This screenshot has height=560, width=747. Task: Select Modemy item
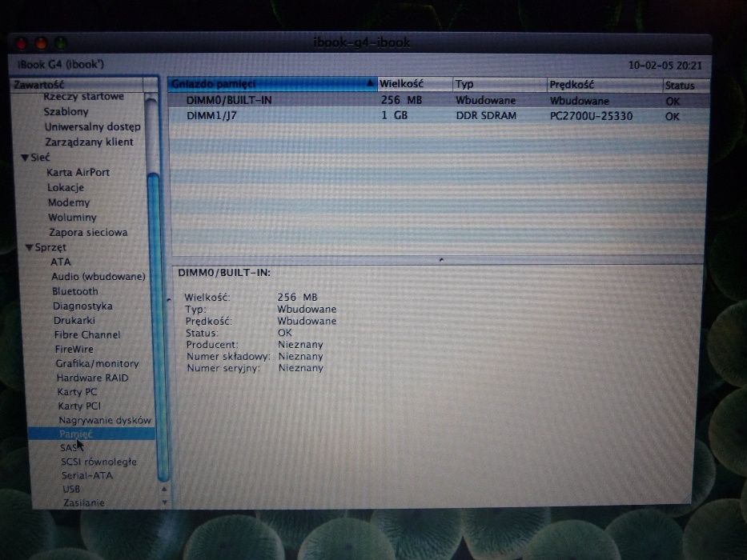(69, 202)
